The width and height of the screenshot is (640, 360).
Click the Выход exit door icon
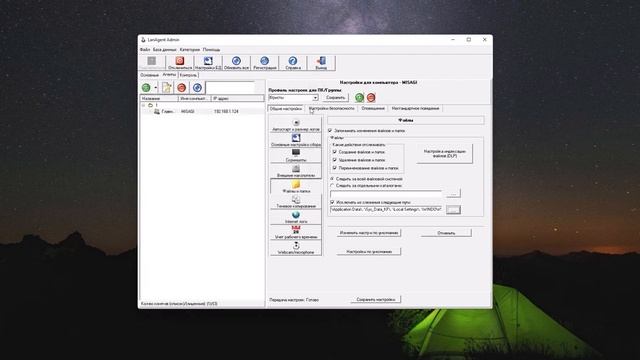(321, 61)
